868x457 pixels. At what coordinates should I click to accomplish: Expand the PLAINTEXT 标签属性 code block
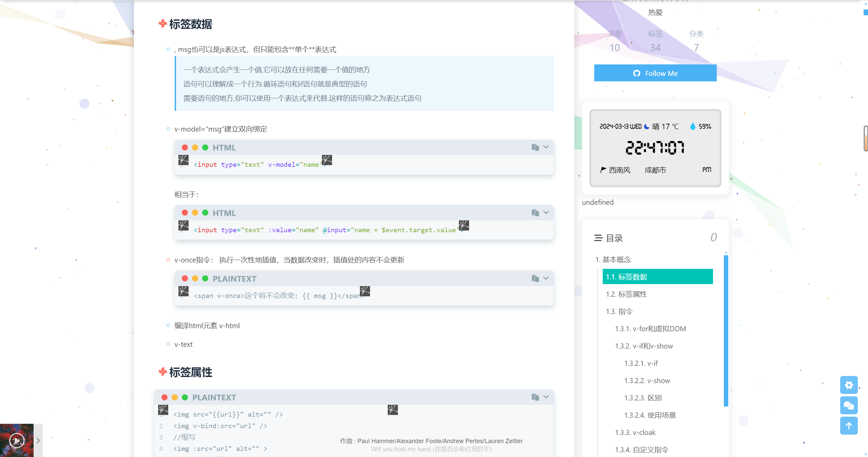pos(546,397)
